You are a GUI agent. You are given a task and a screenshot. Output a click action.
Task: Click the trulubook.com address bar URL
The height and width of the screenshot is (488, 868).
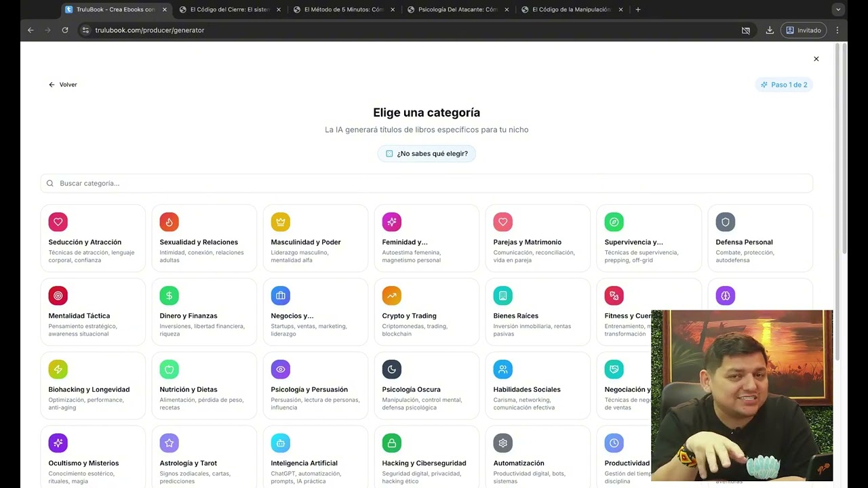[150, 30]
